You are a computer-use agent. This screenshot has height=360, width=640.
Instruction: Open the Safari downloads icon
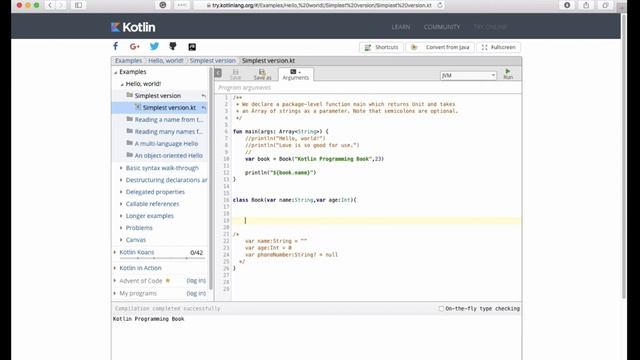pyautogui.click(x=567, y=5)
